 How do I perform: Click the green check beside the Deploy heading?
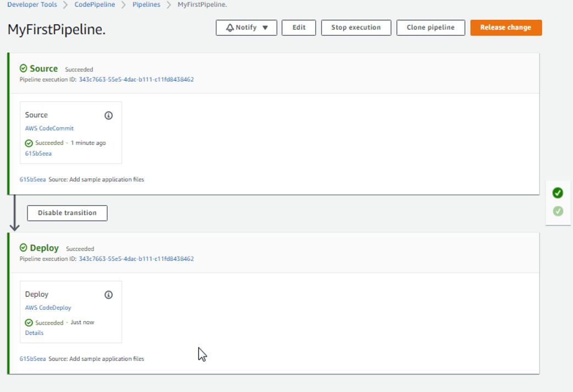pyautogui.click(x=23, y=248)
